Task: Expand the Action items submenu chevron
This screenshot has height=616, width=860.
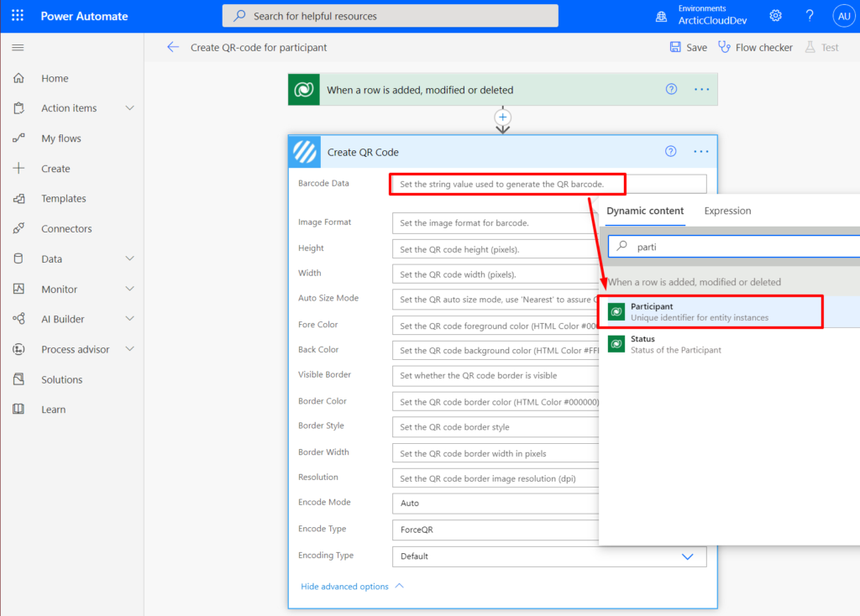Action: (130, 108)
